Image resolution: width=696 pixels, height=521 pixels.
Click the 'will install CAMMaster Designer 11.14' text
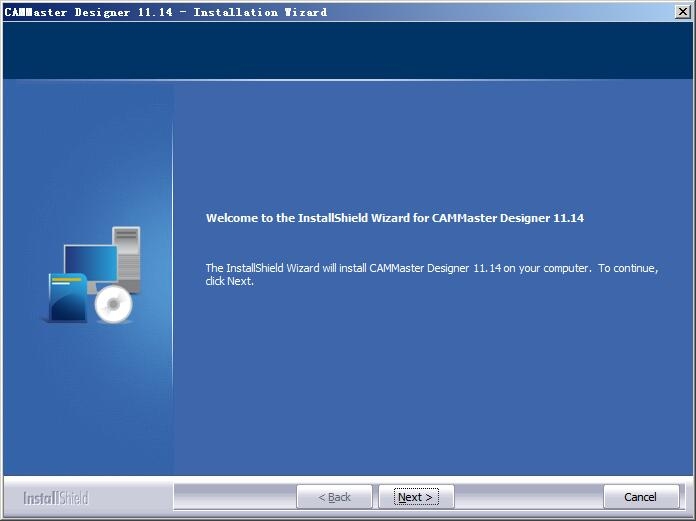[x=411, y=268]
